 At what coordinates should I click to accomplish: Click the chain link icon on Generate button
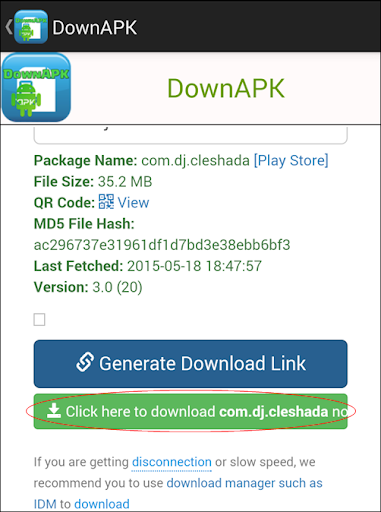pos(85,362)
